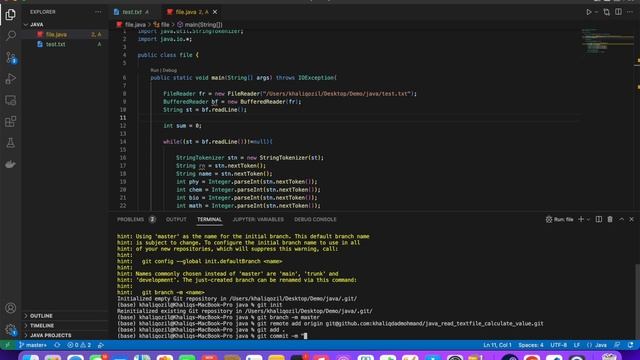The height and width of the screenshot is (360, 640).
Task: Click the notifications bell in status bar
Action: [x=631, y=345]
